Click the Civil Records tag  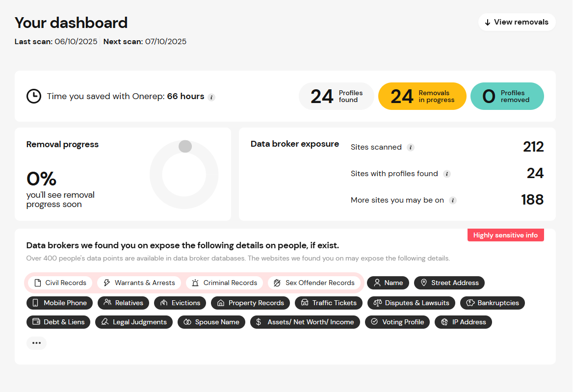click(x=60, y=283)
